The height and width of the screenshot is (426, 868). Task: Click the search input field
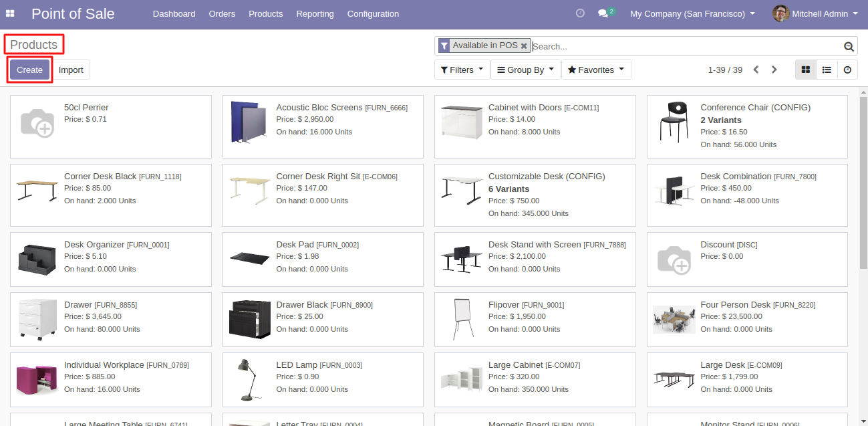[686, 46]
